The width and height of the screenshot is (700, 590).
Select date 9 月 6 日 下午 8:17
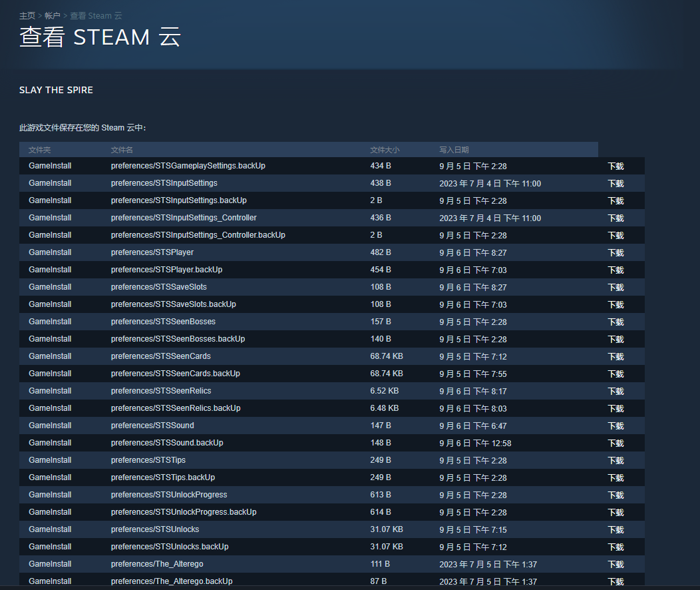[473, 392]
